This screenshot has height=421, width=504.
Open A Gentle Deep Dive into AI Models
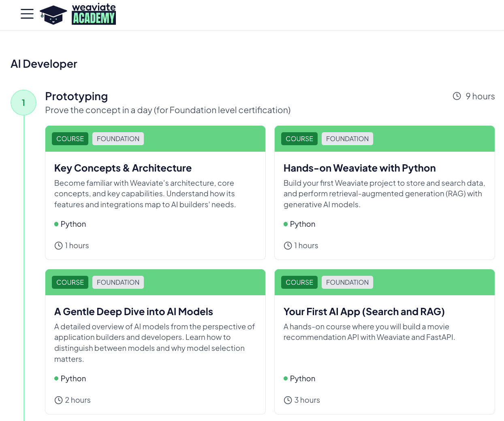[133, 312]
